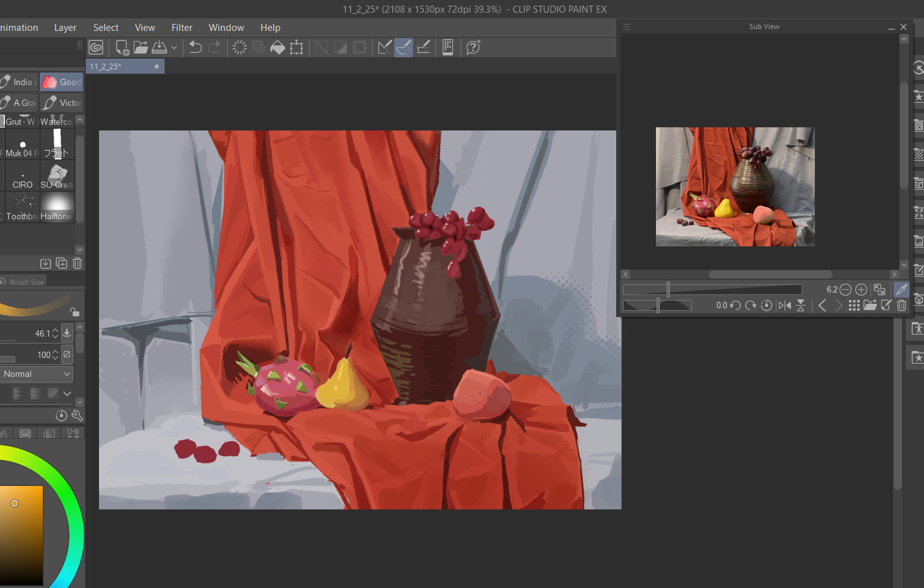Flip Sub View image horizontally
Image resolution: width=924 pixels, height=588 pixels.
785,306
